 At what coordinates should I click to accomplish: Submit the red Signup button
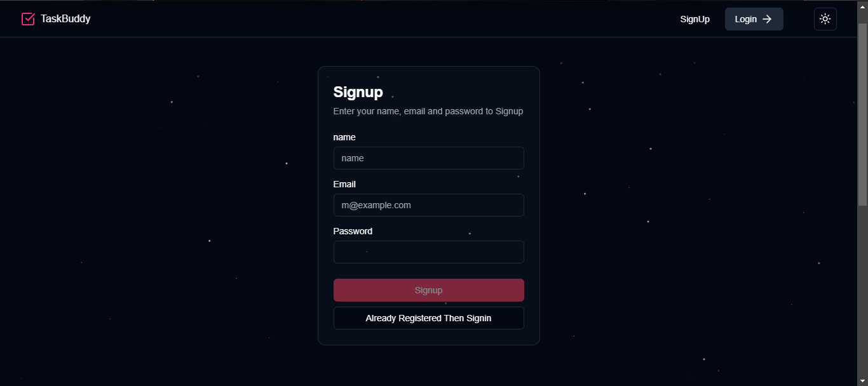coord(428,290)
